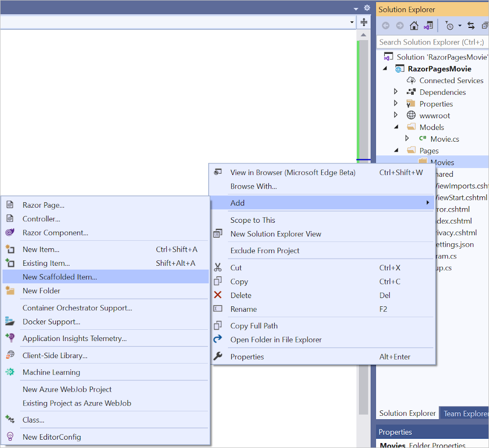Choose Razor Page from the Add submenu
This screenshot has width=489, height=448.
44,205
